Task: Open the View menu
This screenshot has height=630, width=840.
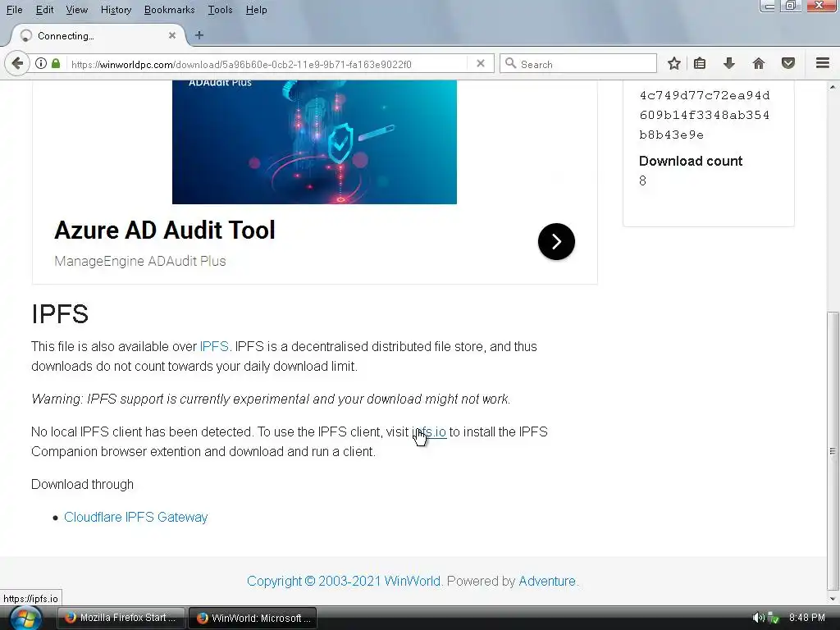Action: click(76, 10)
